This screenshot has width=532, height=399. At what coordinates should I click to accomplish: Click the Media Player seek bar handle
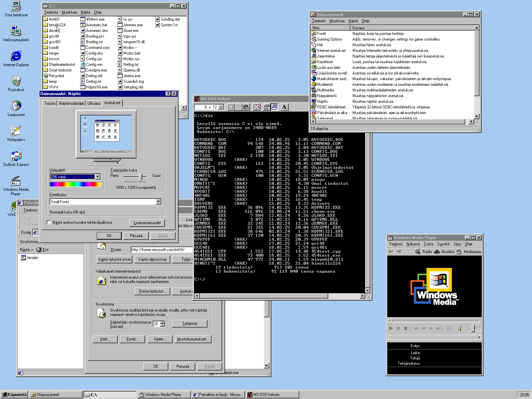[x=390, y=321]
